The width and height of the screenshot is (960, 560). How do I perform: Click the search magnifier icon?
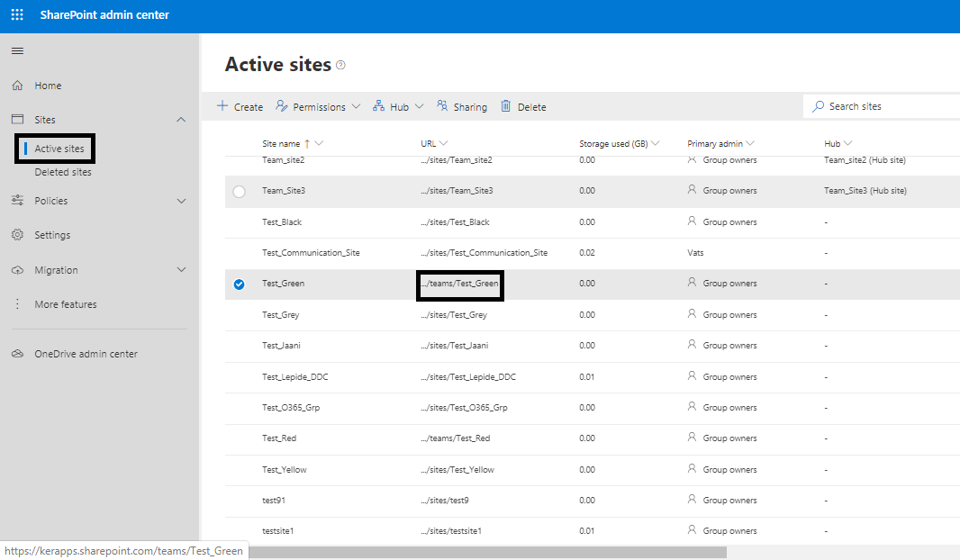tap(818, 106)
